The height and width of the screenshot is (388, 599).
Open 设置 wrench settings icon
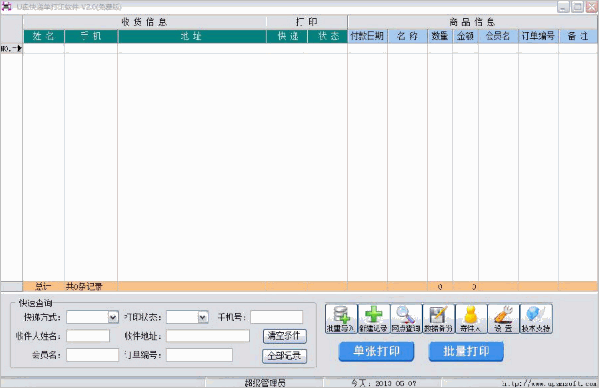pos(503,318)
